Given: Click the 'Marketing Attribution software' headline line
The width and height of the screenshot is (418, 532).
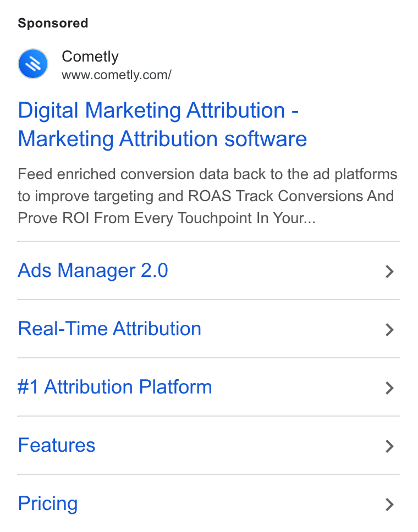Looking at the screenshot, I should click(162, 139).
